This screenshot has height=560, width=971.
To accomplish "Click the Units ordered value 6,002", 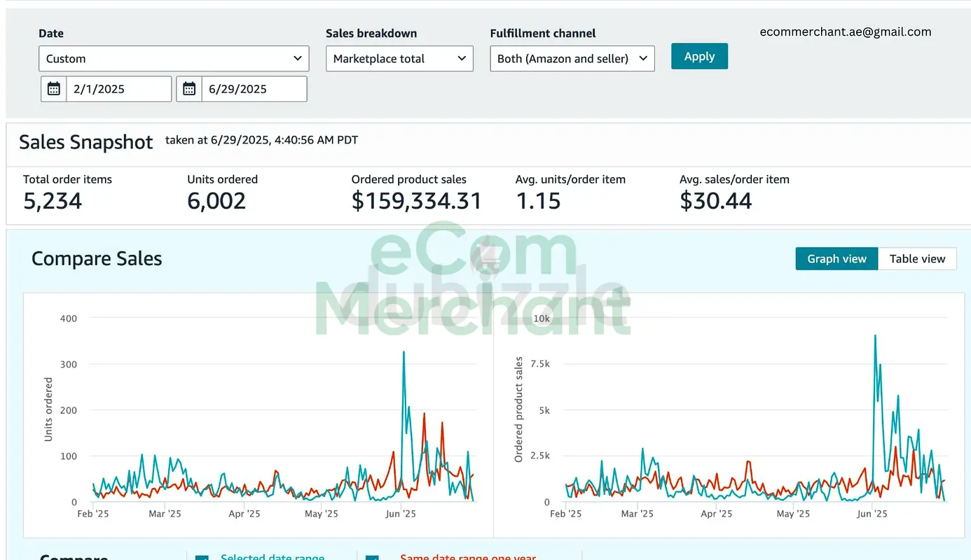I will [x=216, y=201].
